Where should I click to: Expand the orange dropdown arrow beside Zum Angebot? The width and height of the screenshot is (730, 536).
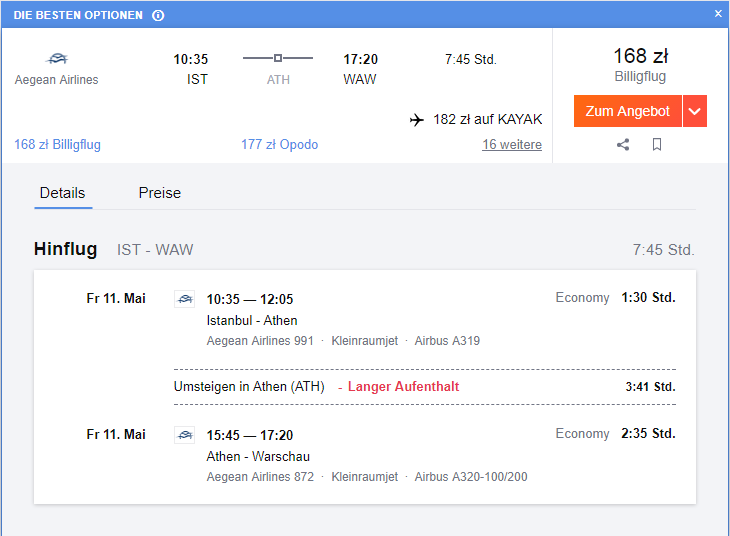pyautogui.click(x=695, y=111)
